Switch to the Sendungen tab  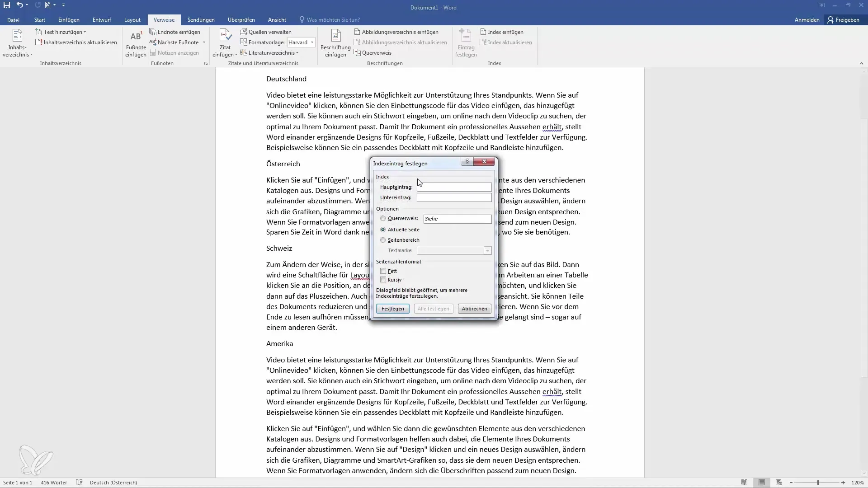[201, 20]
